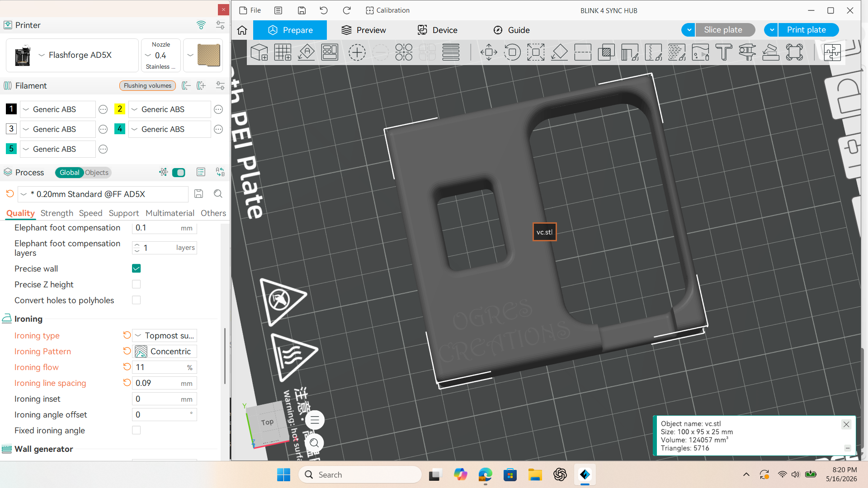The width and height of the screenshot is (868, 488).
Task: Switch to the Device tab
Action: 438,30
